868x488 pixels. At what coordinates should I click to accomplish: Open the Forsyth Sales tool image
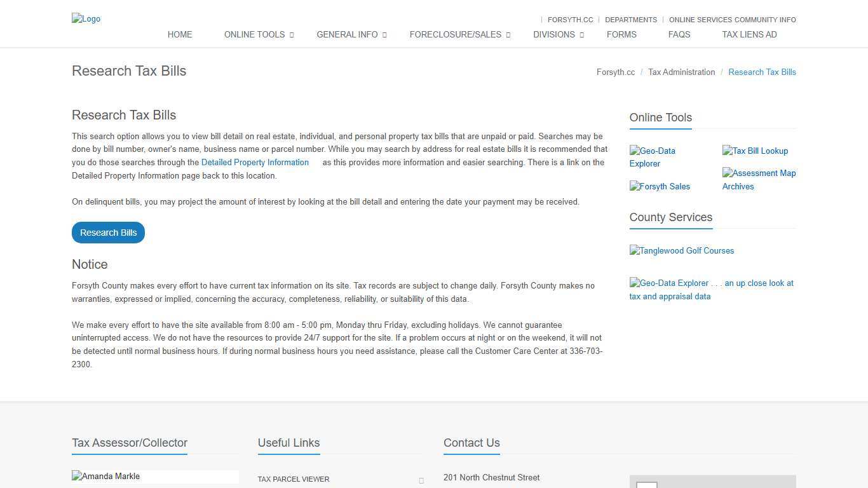[660, 187]
